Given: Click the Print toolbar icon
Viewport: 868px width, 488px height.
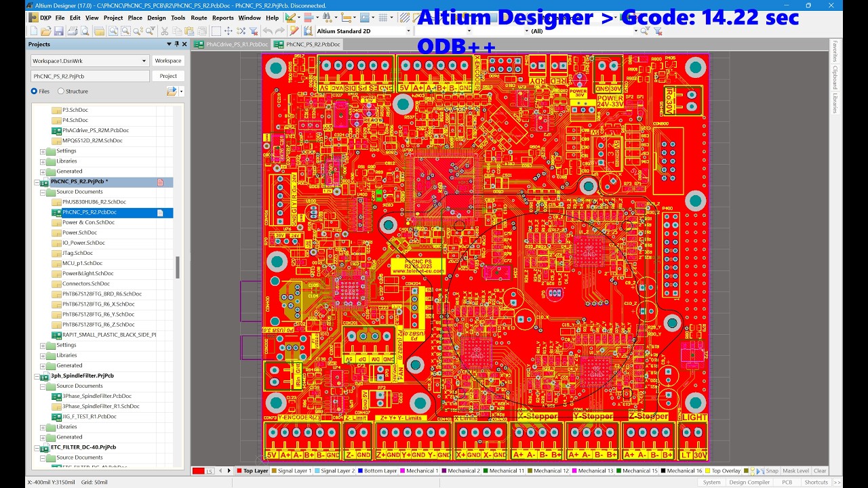Looking at the screenshot, I should pyautogui.click(x=72, y=31).
